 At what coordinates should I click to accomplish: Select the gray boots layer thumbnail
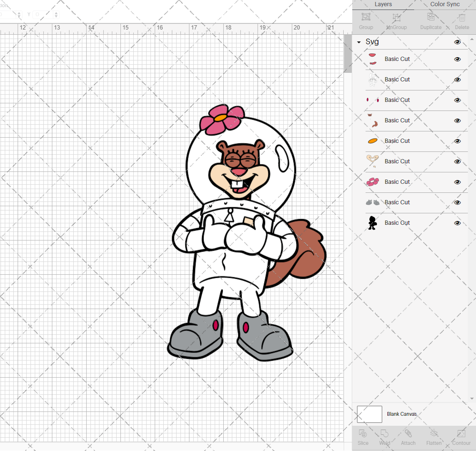pyautogui.click(x=373, y=202)
